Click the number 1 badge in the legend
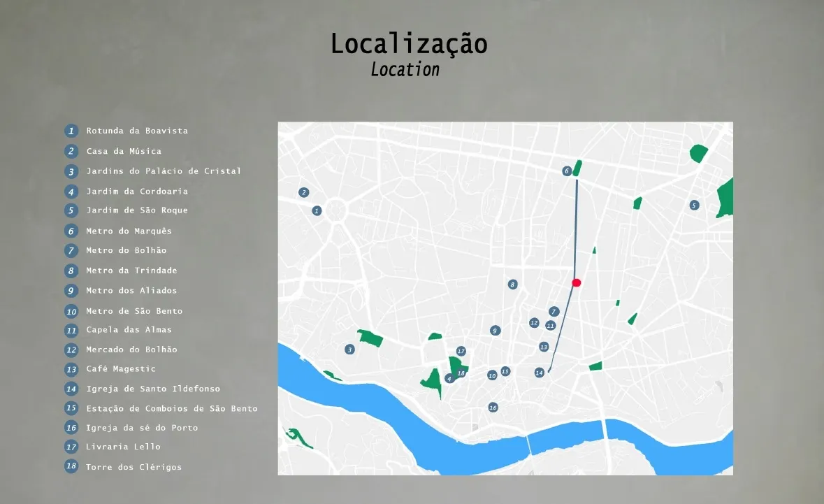 pos(71,131)
